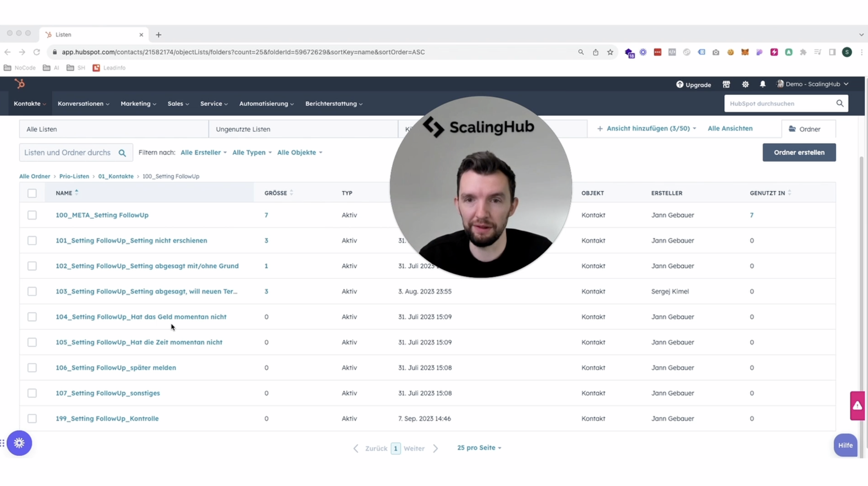Open list 104_Setting FollowUp_Hat das Geld momentan nicht
Viewport: 868px width, 486px height.
click(x=141, y=317)
